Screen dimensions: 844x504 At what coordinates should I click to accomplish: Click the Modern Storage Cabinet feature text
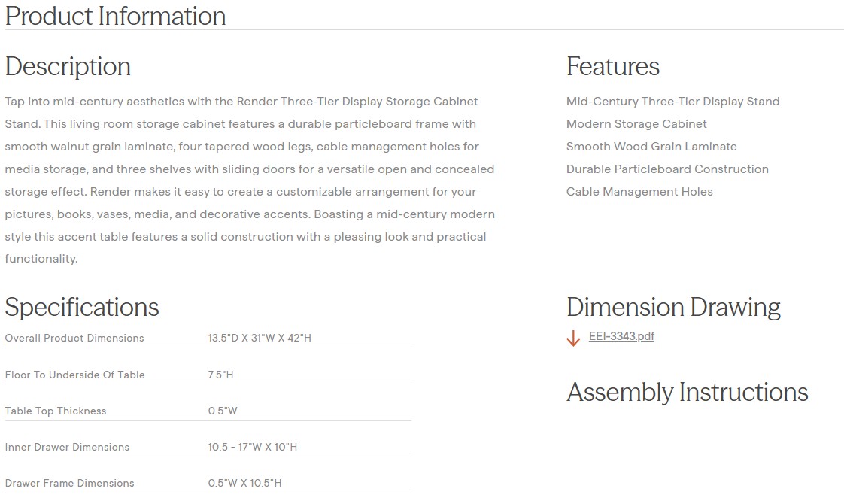[x=636, y=124]
